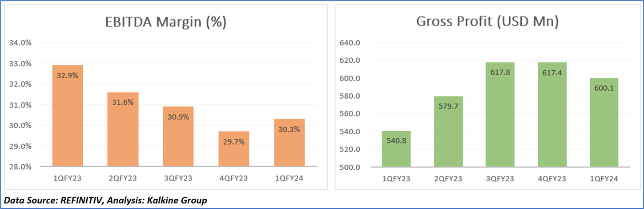
Task: Select the 1QFY24 category label under the EBITDA chart
Action: coord(289,179)
